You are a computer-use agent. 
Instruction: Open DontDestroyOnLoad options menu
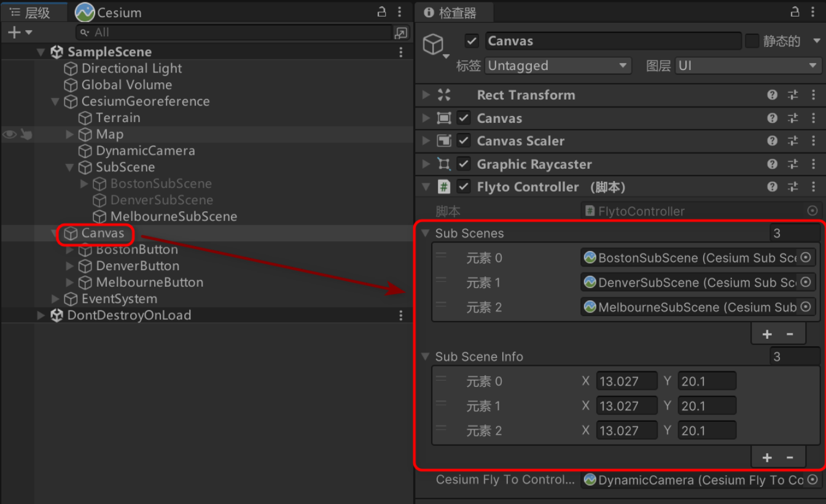(401, 316)
